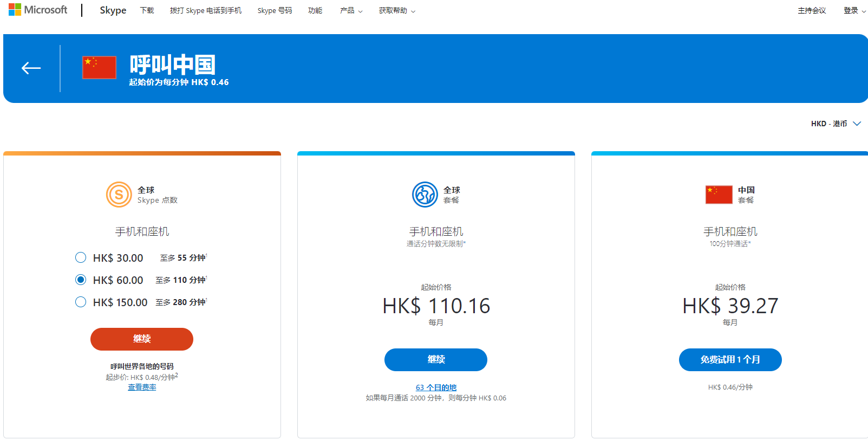This screenshot has width=868, height=440.
Task: Click the blue 继续 button for 全球套餐
Action: [436, 360]
